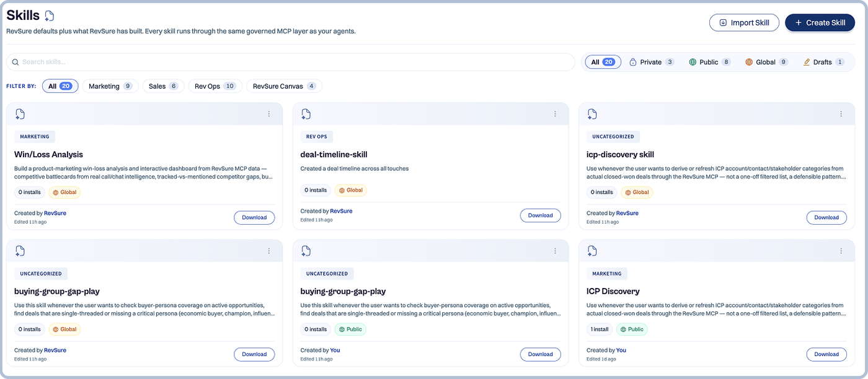Click the search magnifier icon
This screenshot has height=379, width=868.
(15, 62)
